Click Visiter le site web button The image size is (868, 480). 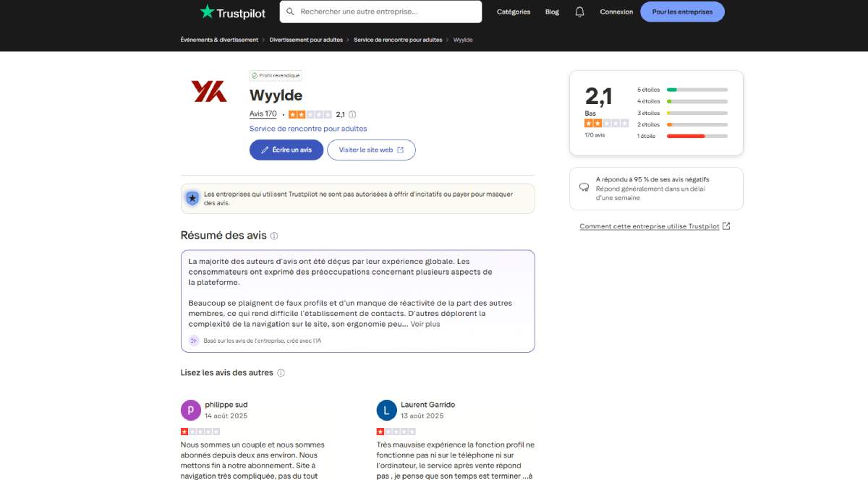click(x=371, y=150)
